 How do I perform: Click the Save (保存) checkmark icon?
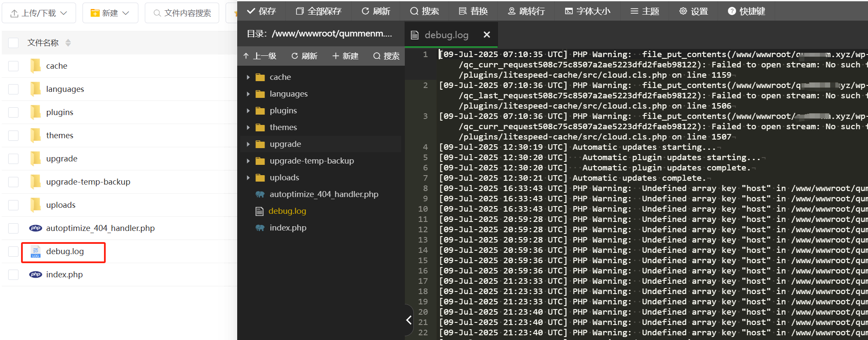point(251,11)
